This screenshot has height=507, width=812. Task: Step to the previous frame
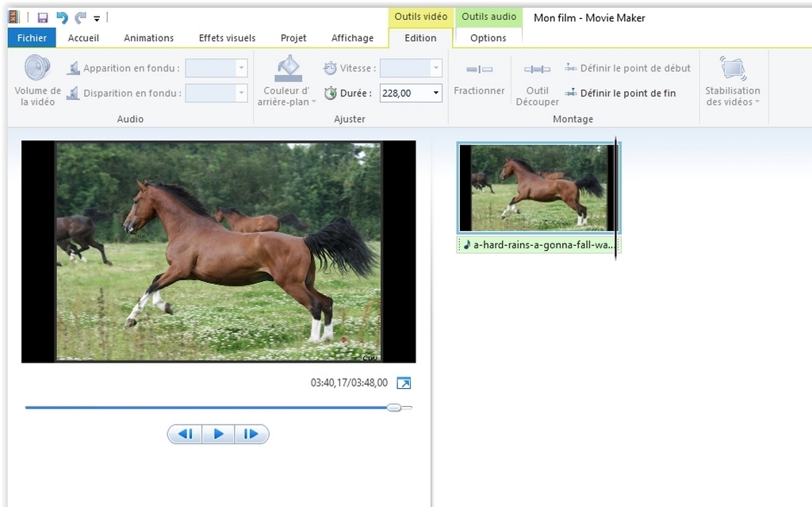coord(185,434)
